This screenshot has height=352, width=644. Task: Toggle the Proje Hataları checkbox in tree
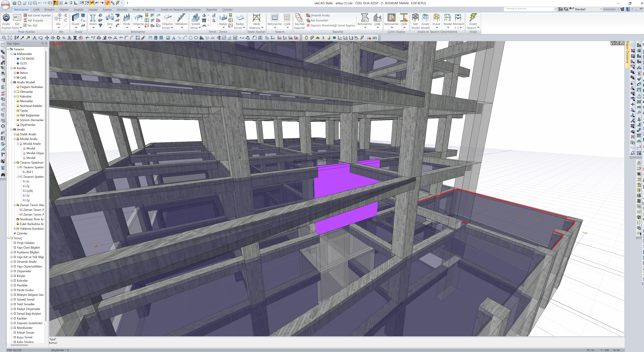coord(15,243)
